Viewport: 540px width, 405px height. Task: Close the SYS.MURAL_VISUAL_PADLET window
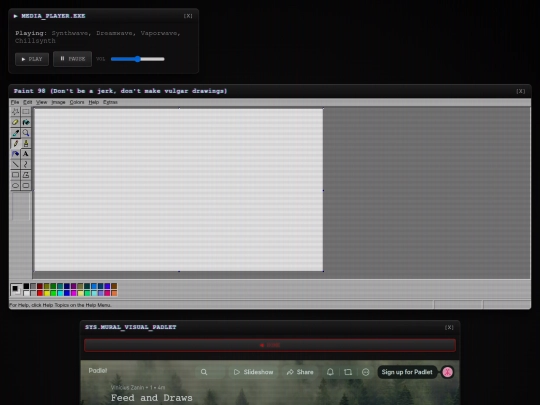pyautogui.click(x=449, y=328)
